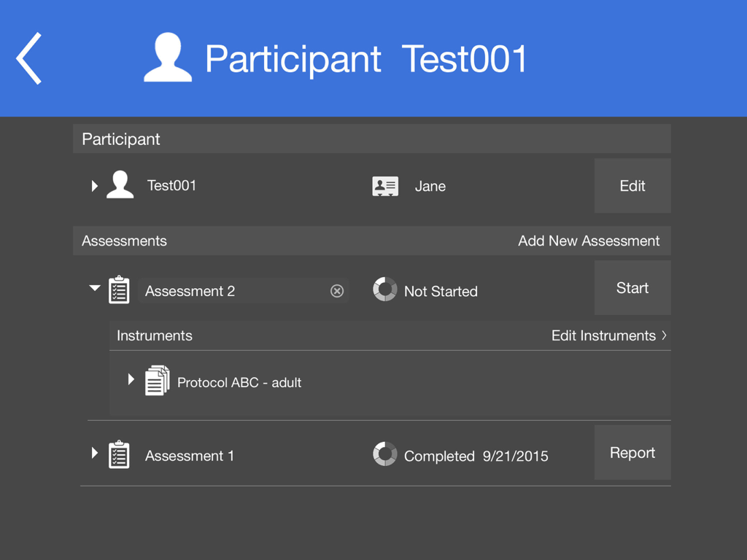Collapse the Assessment 2 details
Image resolution: width=747 pixels, height=560 pixels.
(94, 289)
